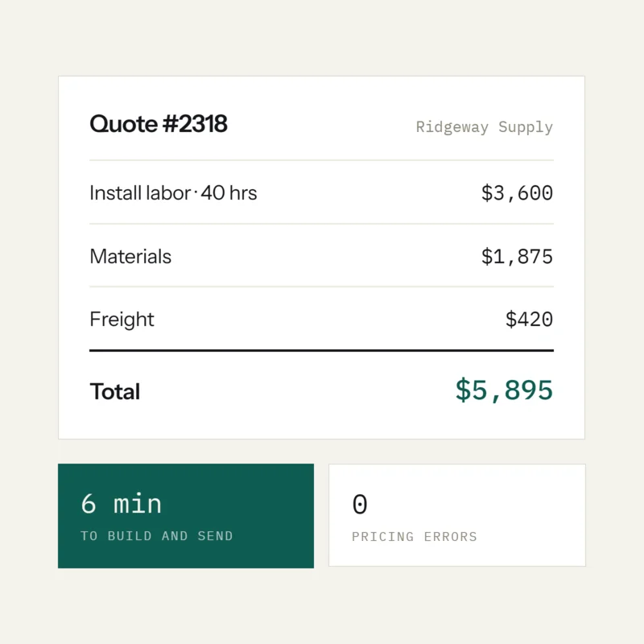The height and width of the screenshot is (644, 644).
Task: Click the TO BUILD AND SEND caption
Action: pyautogui.click(x=156, y=536)
